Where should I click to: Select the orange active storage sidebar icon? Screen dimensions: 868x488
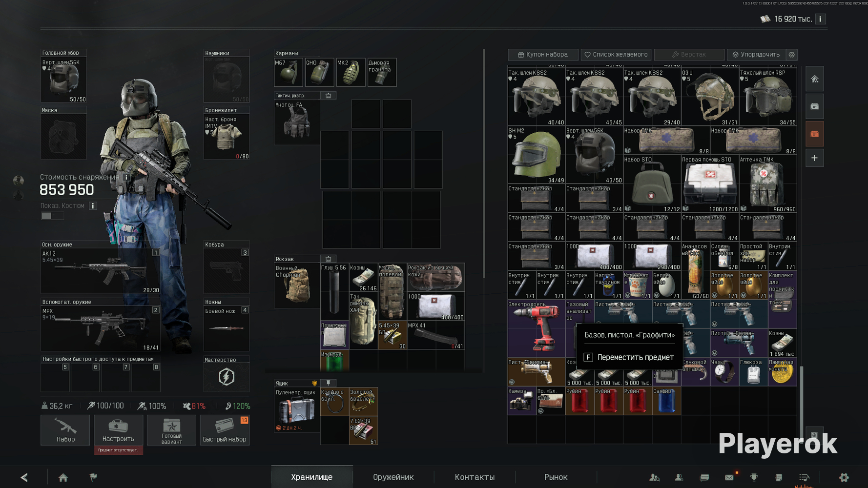[x=814, y=134]
